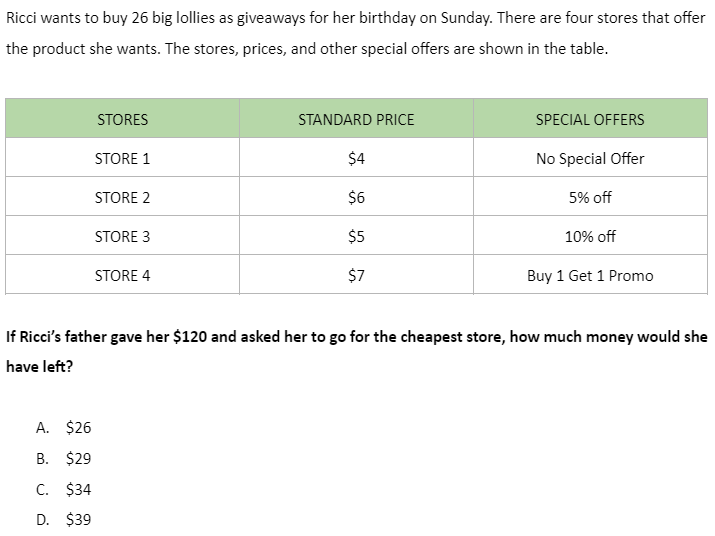Click the STORE 3 table cell

pos(122,236)
